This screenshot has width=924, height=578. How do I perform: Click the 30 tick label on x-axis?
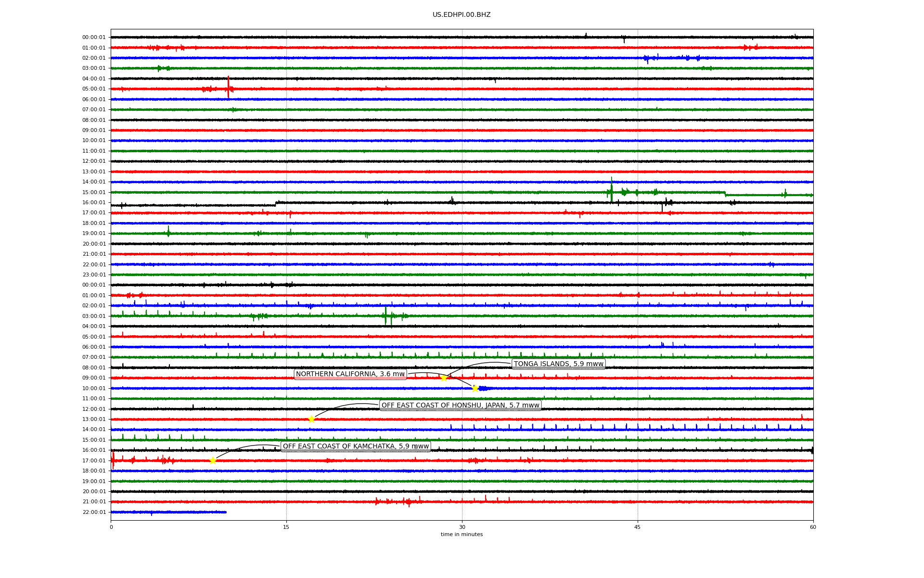click(x=462, y=527)
